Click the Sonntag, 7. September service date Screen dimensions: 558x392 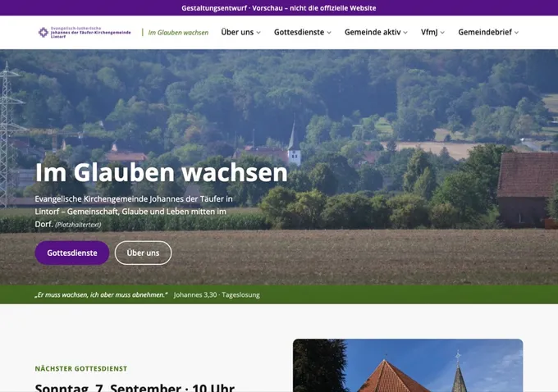coord(135,387)
